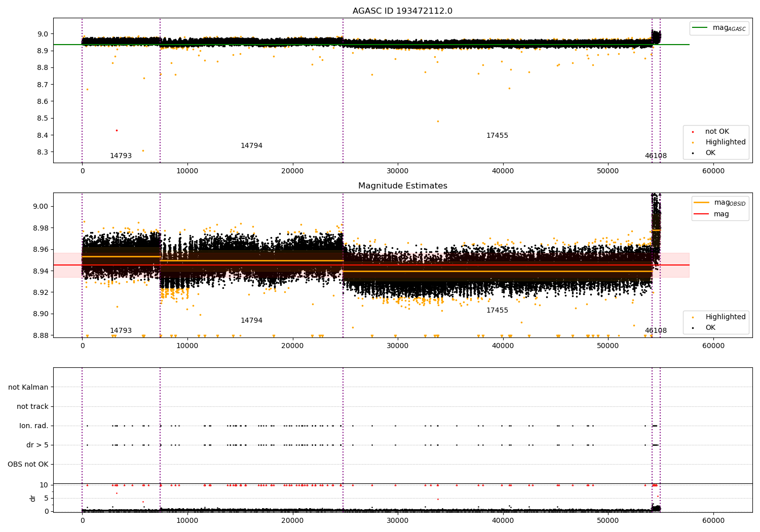Click the 'OBS not OK' axis label
Screen dimensions: 760x532
pyautogui.click(x=28, y=465)
